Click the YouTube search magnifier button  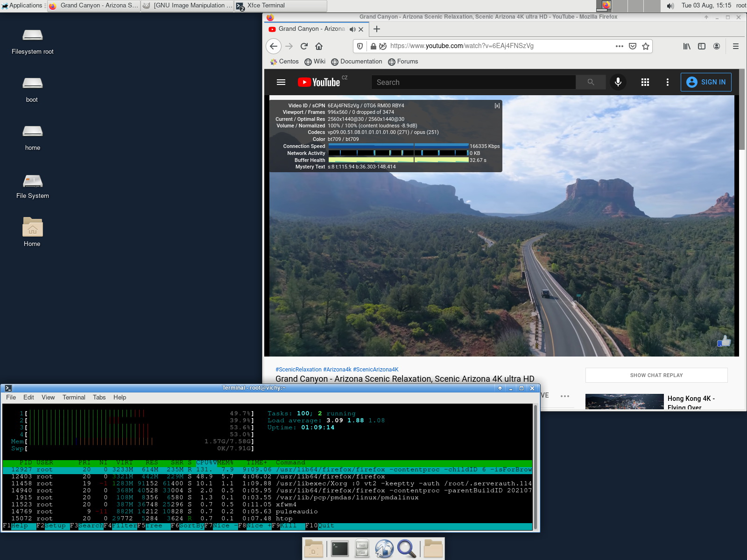tap(591, 82)
